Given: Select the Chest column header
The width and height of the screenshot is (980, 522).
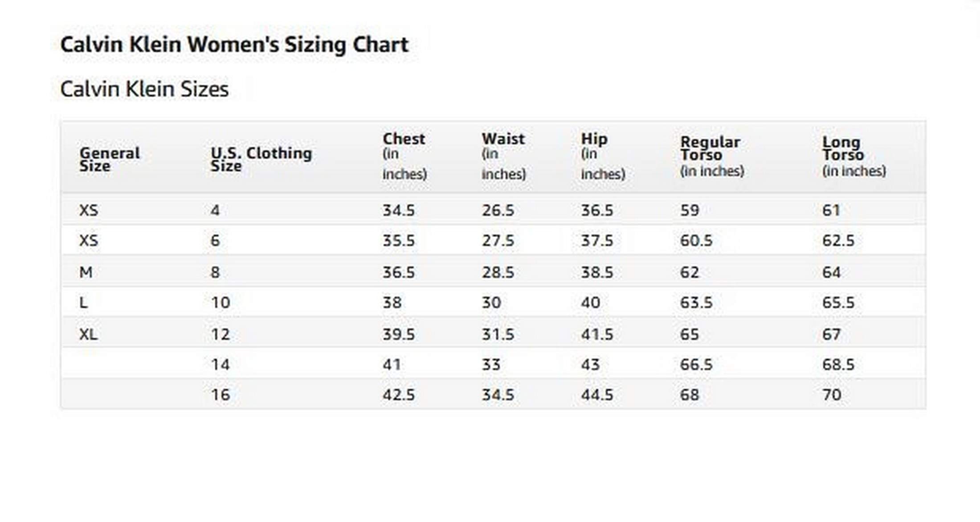Looking at the screenshot, I should click(x=404, y=139).
